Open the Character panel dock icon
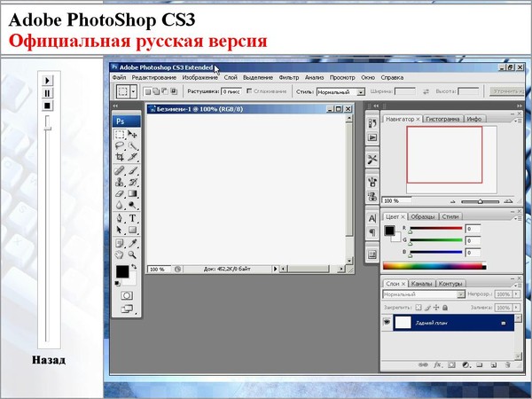This screenshot has width=532, height=399. [372, 218]
